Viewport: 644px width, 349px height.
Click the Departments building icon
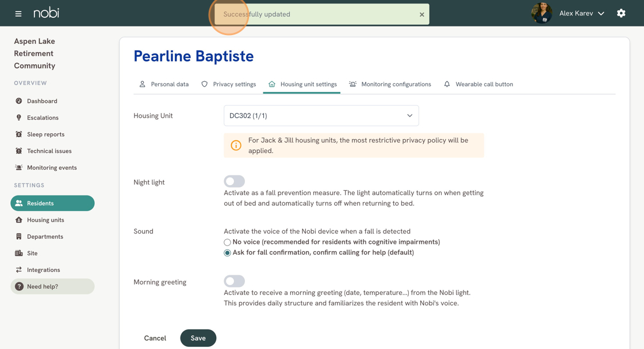click(18, 236)
